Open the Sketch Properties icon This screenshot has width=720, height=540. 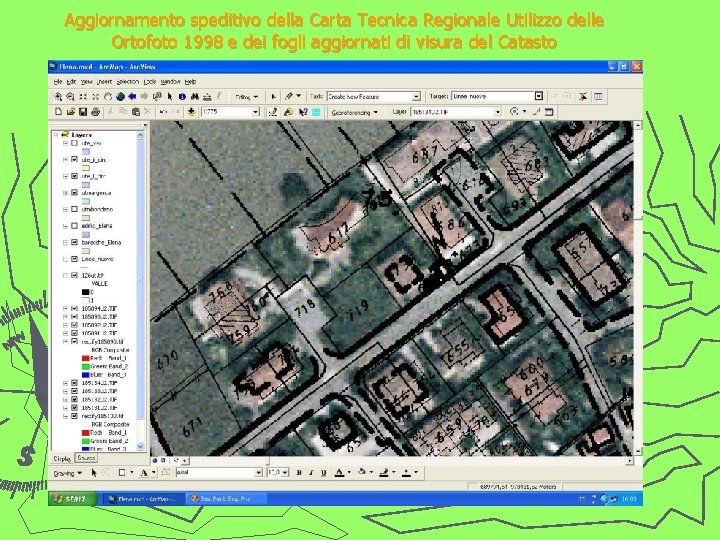[583, 96]
